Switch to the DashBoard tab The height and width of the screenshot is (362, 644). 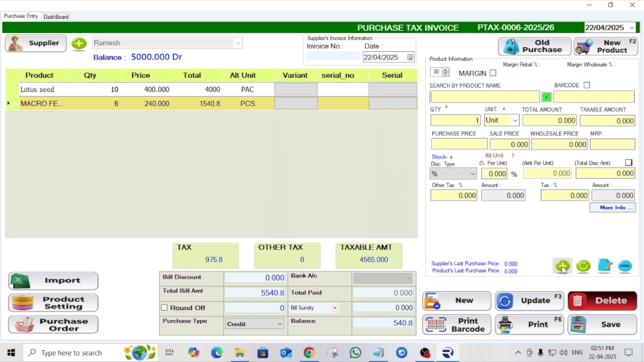(x=56, y=17)
